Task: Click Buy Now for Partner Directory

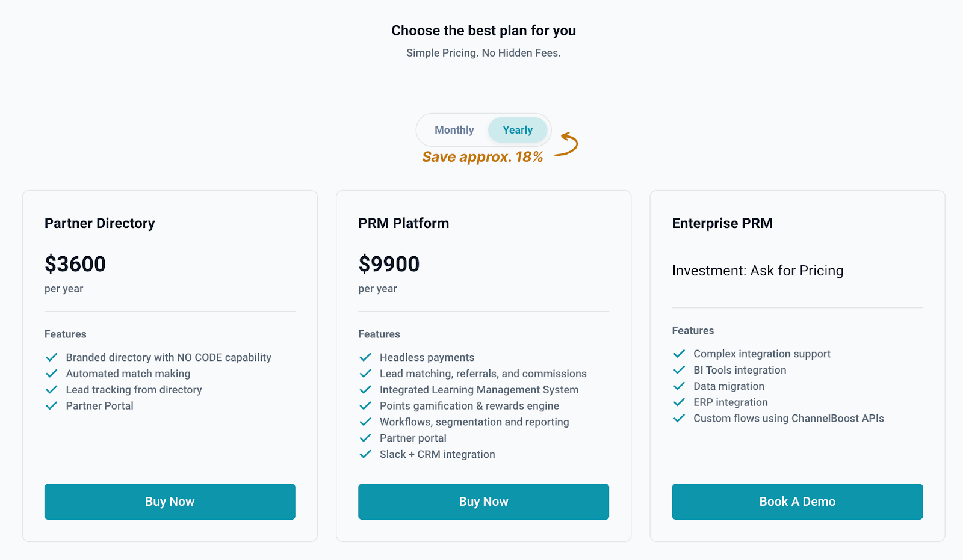Action: (170, 502)
